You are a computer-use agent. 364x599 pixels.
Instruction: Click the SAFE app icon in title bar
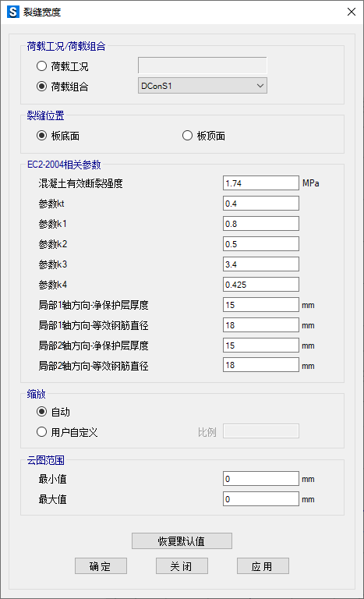click(13, 12)
